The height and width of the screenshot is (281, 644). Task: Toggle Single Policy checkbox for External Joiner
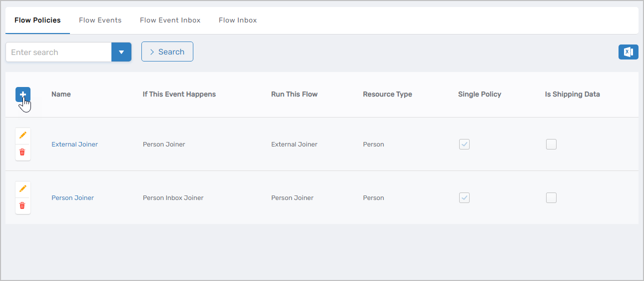[464, 144]
